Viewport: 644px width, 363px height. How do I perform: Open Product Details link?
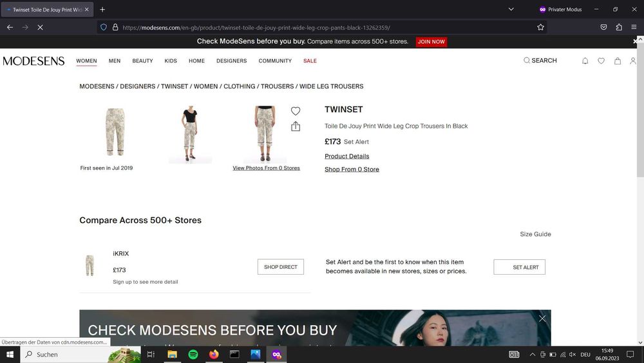(346, 156)
